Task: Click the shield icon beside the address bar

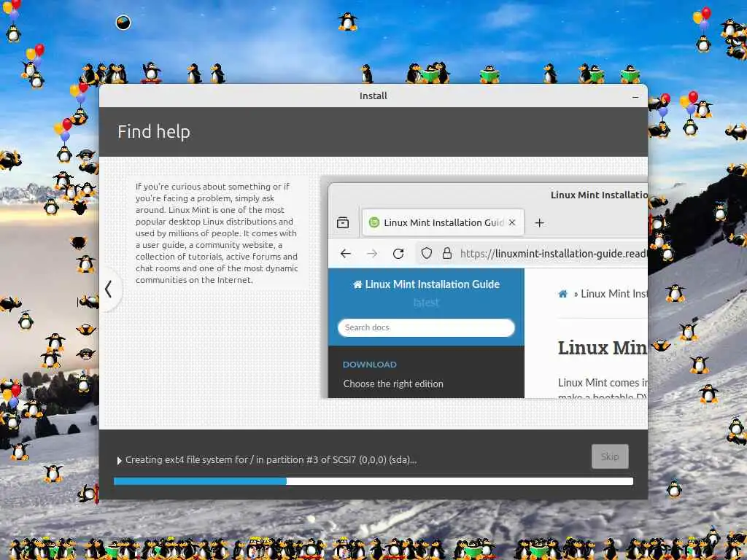Action: pos(426,253)
